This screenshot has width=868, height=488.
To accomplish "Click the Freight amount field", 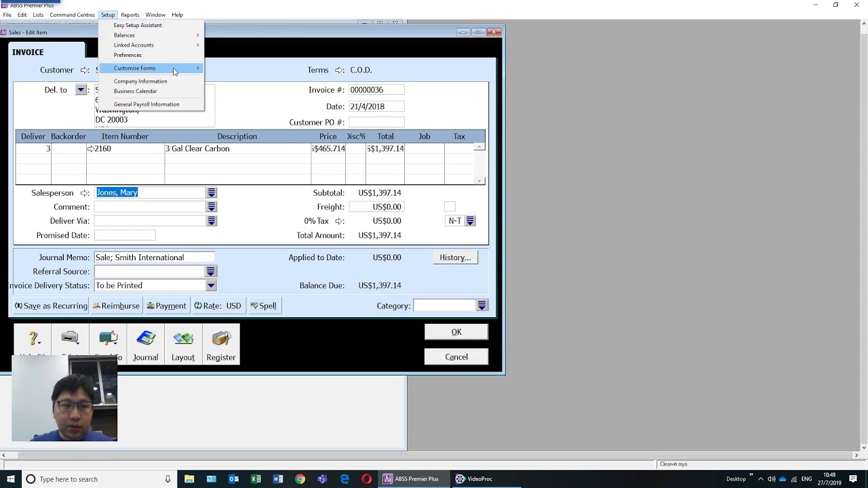I will [377, 207].
